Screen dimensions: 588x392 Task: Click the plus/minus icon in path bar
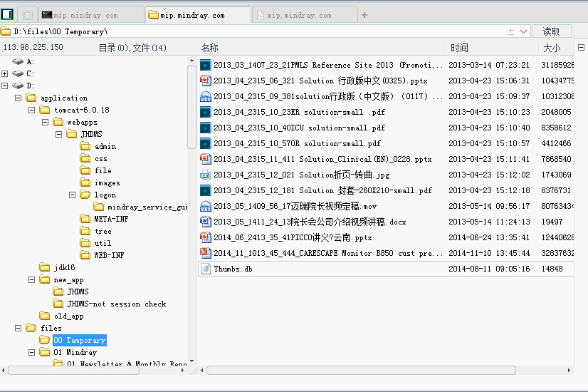[510, 31]
